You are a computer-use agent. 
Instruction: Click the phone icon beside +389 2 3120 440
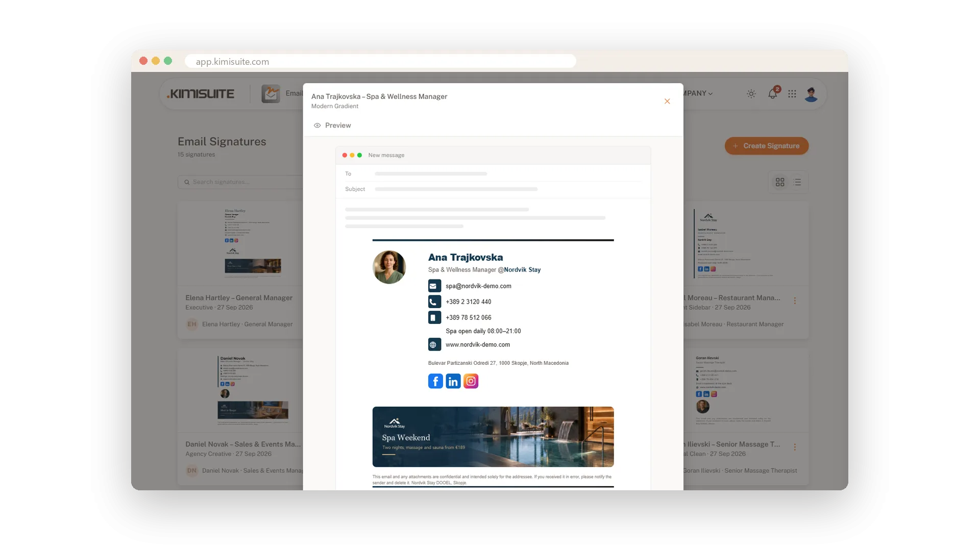(434, 302)
